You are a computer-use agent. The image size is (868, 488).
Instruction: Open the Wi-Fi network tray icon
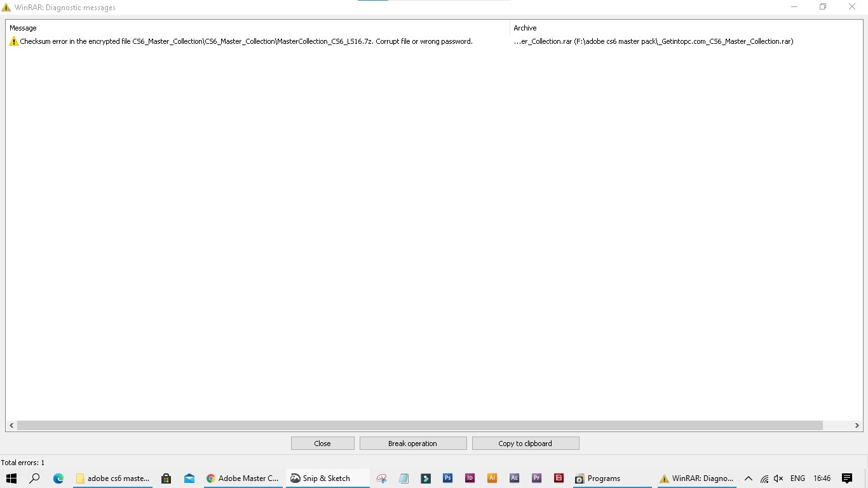(764, 478)
